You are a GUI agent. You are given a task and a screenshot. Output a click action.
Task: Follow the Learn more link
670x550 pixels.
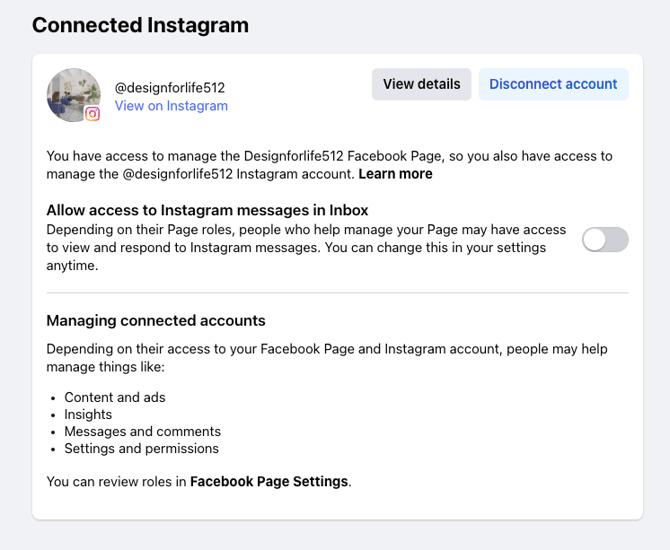[x=395, y=174]
